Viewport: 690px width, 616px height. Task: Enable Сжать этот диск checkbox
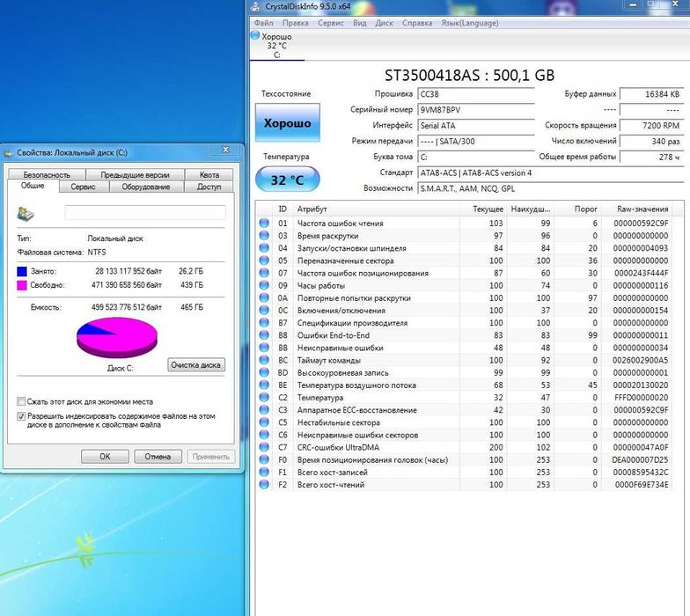21,401
